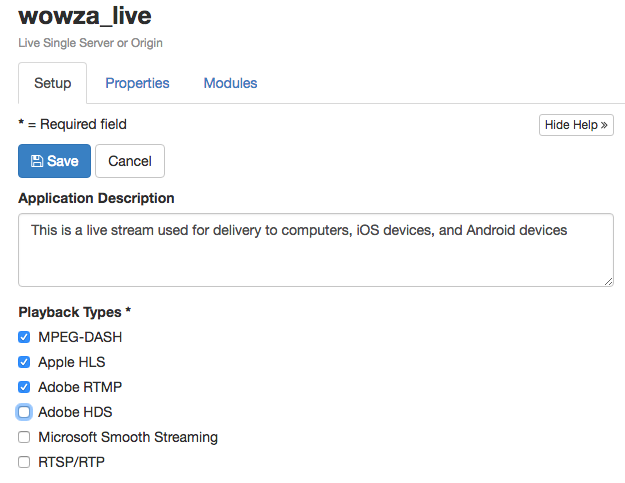Open the Modules tab

[230, 83]
